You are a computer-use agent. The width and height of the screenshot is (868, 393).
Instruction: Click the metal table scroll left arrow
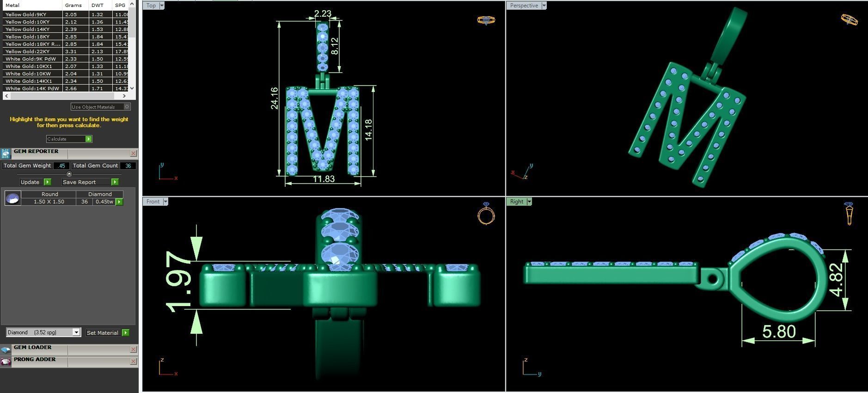click(6, 96)
